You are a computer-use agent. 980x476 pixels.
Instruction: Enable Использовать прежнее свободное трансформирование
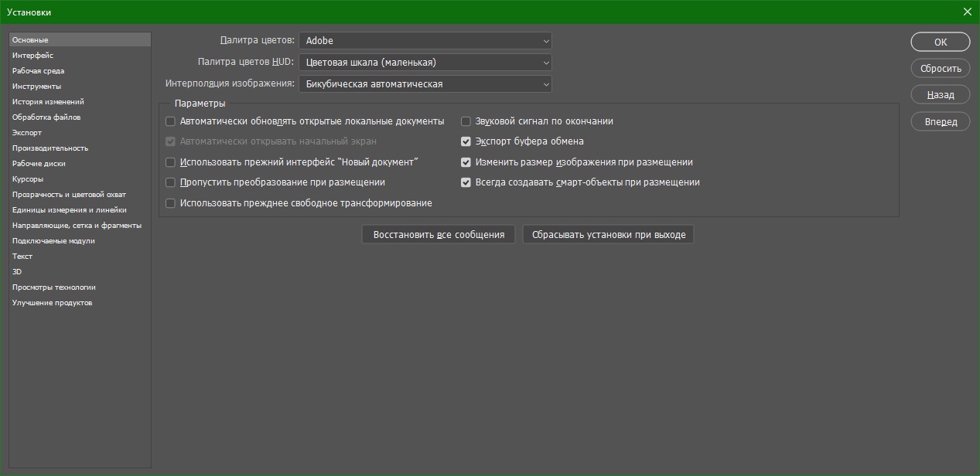coord(171,203)
